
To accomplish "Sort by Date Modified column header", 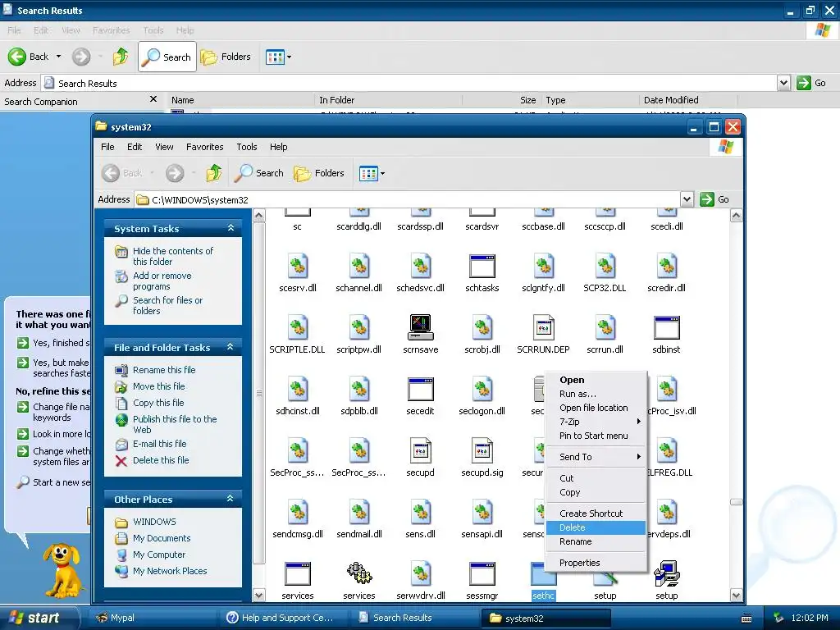I will click(688, 100).
